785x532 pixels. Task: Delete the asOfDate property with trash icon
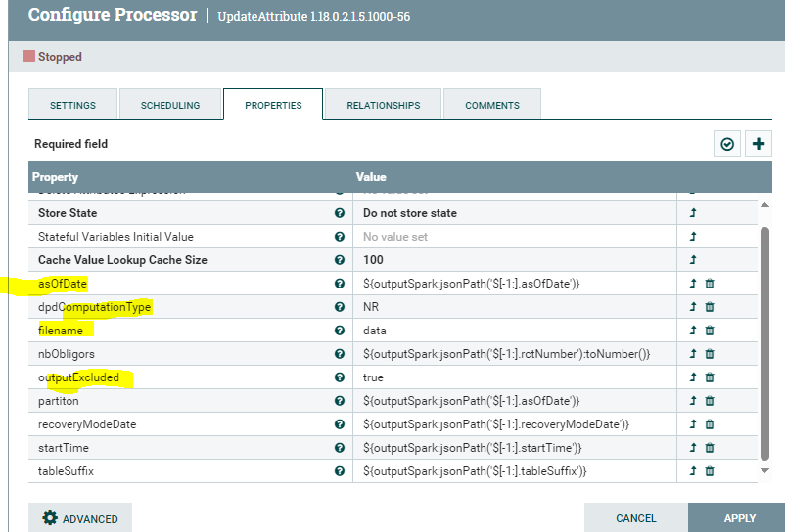click(x=710, y=284)
